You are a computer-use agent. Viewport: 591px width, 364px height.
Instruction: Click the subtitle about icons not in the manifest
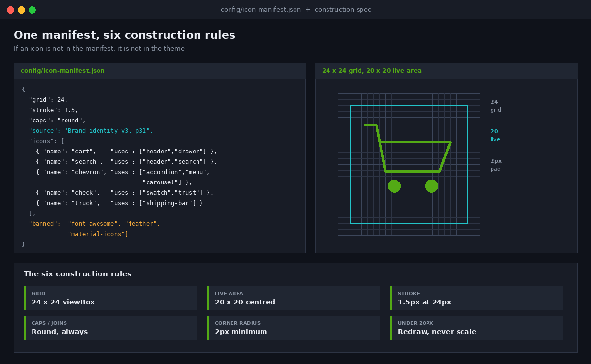click(x=99, y=49)
